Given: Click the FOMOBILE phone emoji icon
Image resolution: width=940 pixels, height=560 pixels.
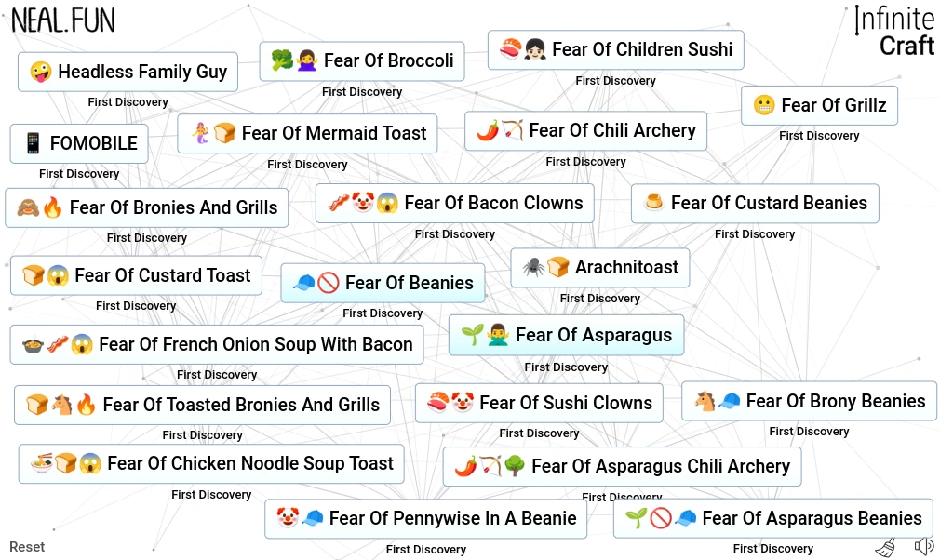Looking at the screenshot, I should [33, 143].
